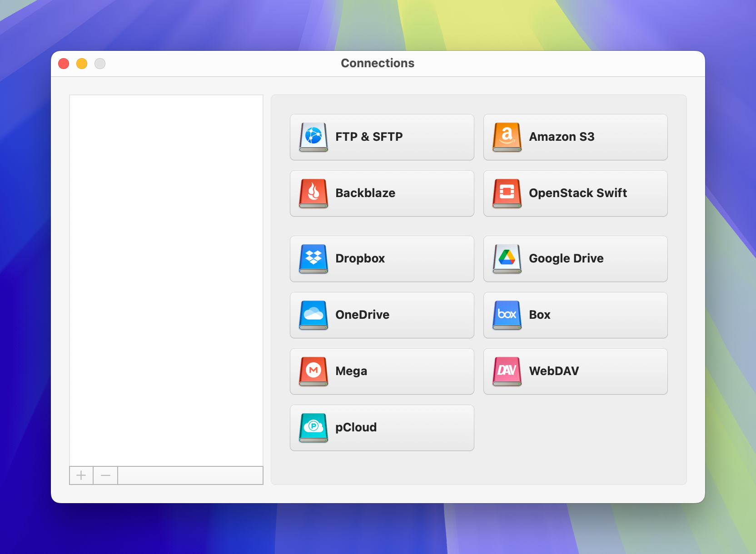756x554 pixels.
Task: Click the Dropbox blue drive icon
Action: [313, 258]
